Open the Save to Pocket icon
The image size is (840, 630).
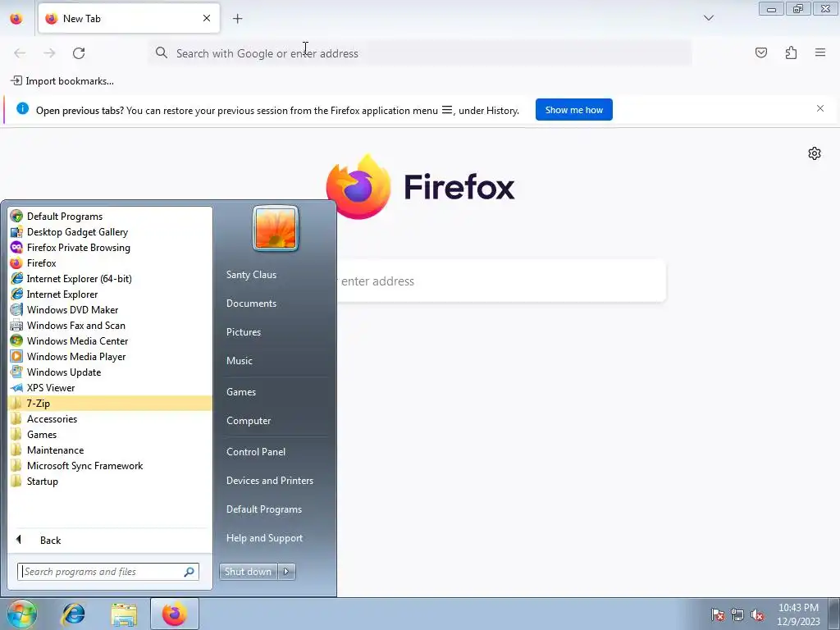point(760,52)
